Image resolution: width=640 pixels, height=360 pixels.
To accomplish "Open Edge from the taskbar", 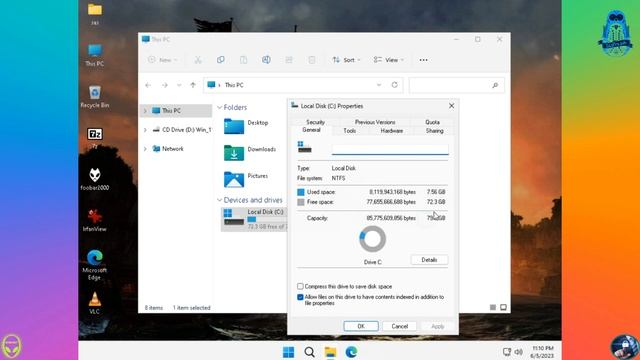I will 351,352.
